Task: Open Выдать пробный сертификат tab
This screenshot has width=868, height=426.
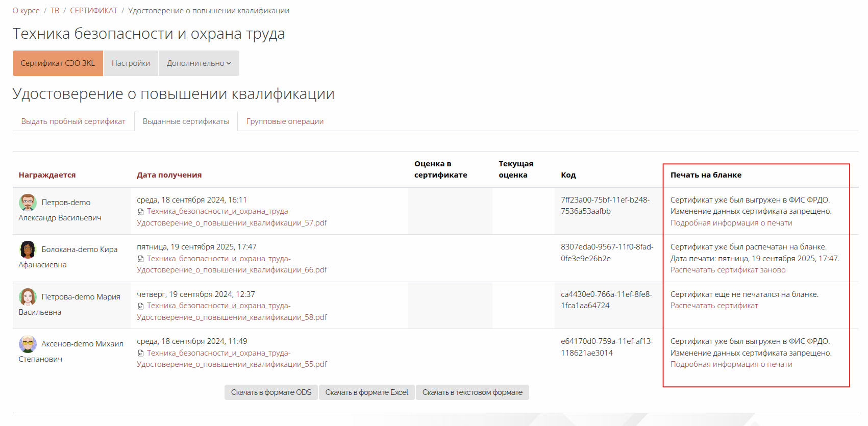Action: 73,121
